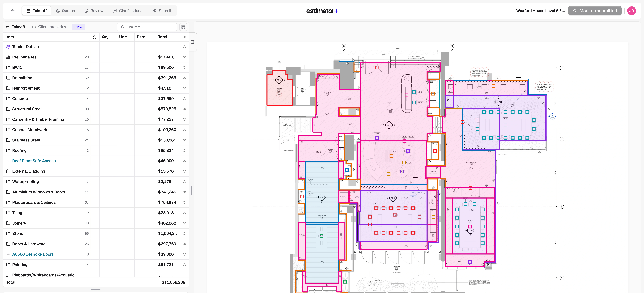Click the A6102 elevation marker on plan
Image resolution: width=644 pixels, height=293 pixels.
click(389, 125)
